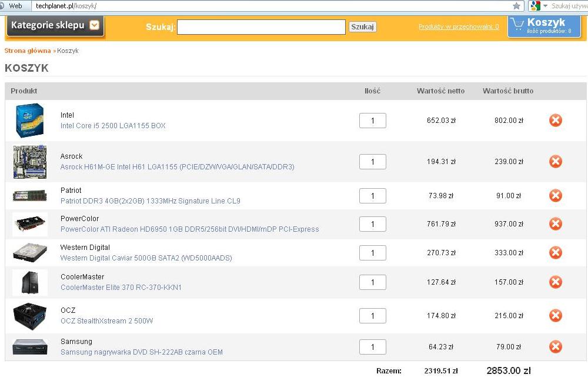The height and width of the screenshot is (384, 588).
Task: Click total net 2319.51 zł
Action: (x=441, y=371)
